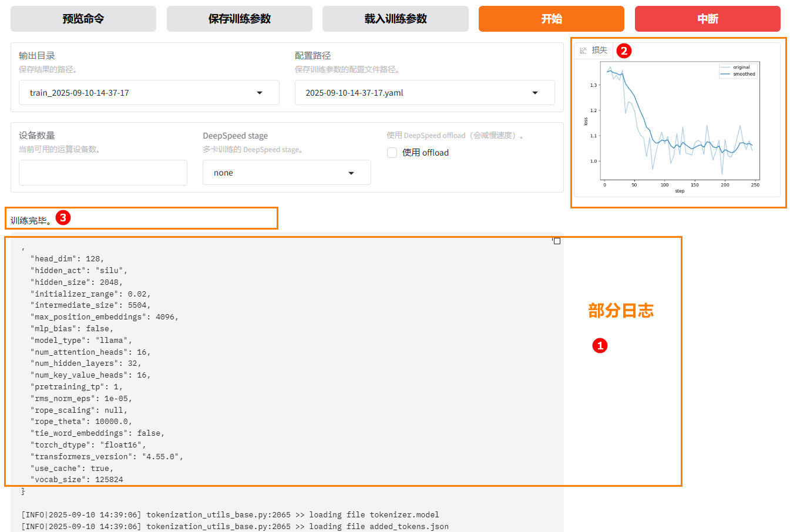Click the 设备数量 input field
This screenshot has width=790, height=532.
pos(103,173)
